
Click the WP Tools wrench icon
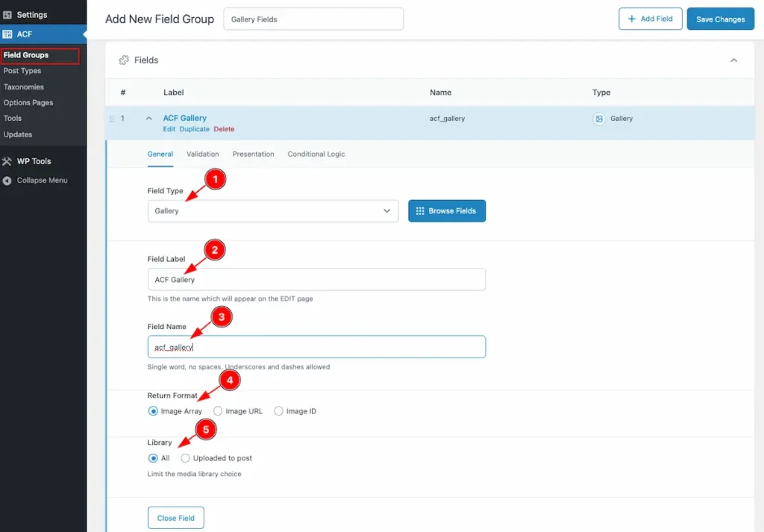click(x=8, y=161)
